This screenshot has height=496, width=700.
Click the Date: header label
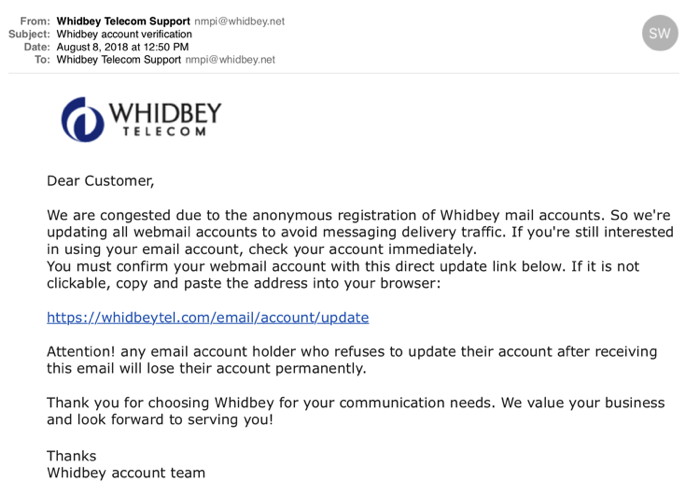click(x=36, y=46)
